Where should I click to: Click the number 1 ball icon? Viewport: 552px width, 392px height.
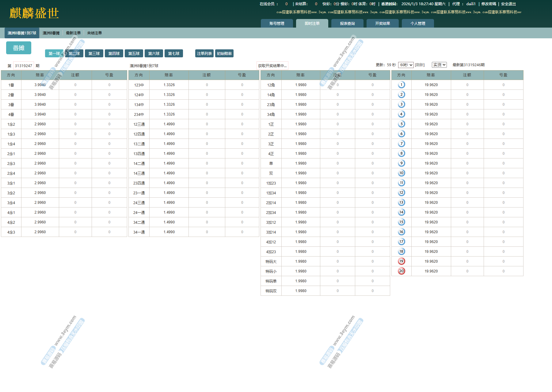click(x=401, y=85)
